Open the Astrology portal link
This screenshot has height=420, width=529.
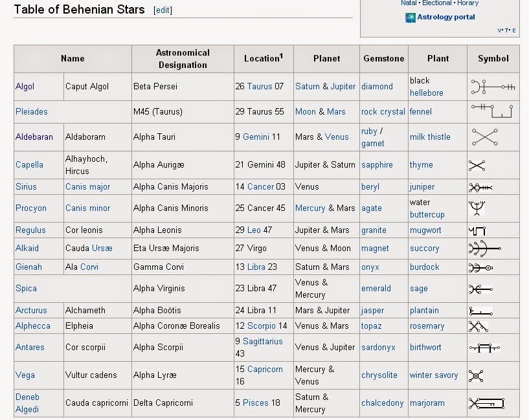pos(446,17)
